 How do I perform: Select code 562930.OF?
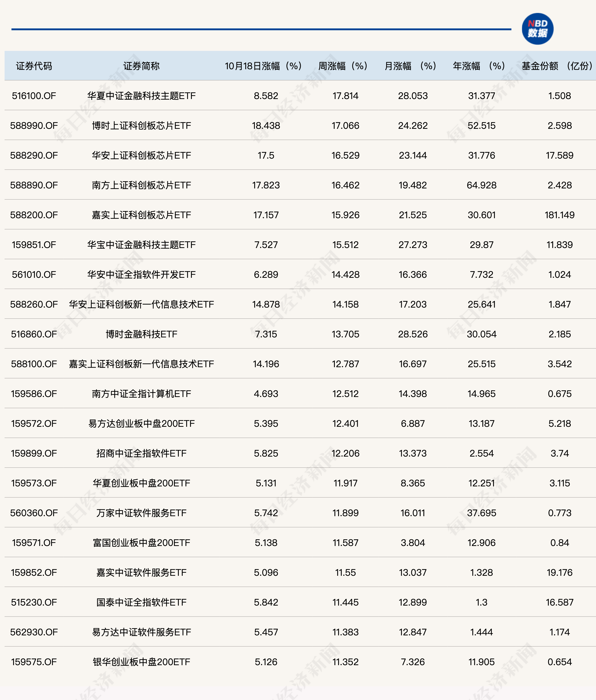(x=34, y=632)
